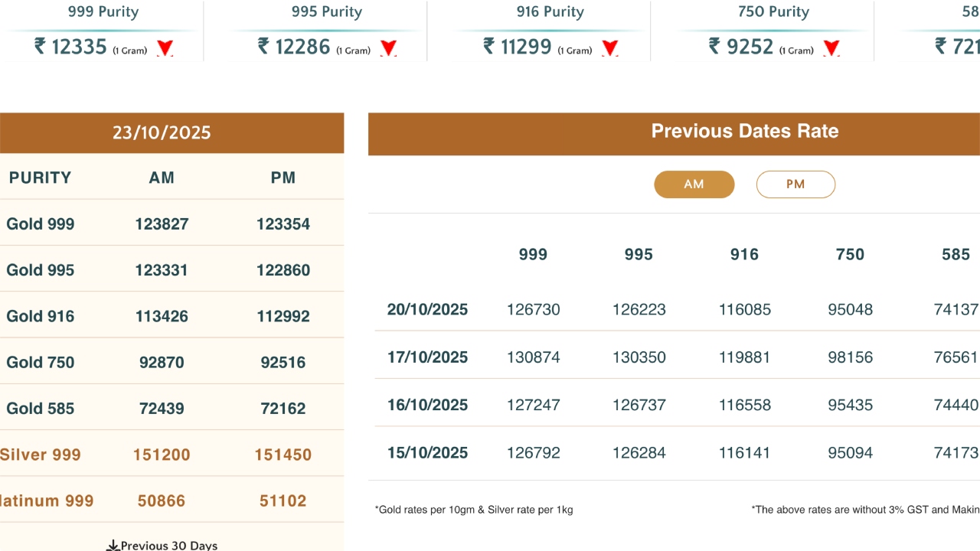
Task: Click the 23/10/2025 date header
Action: 162,132
